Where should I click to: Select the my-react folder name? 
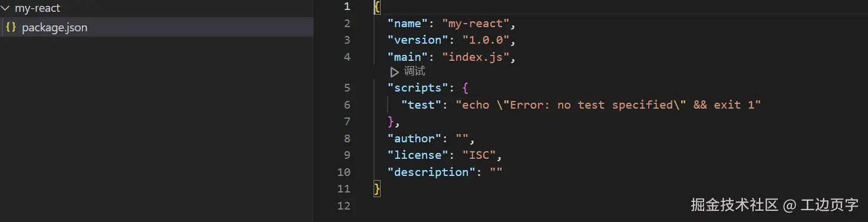38,9
